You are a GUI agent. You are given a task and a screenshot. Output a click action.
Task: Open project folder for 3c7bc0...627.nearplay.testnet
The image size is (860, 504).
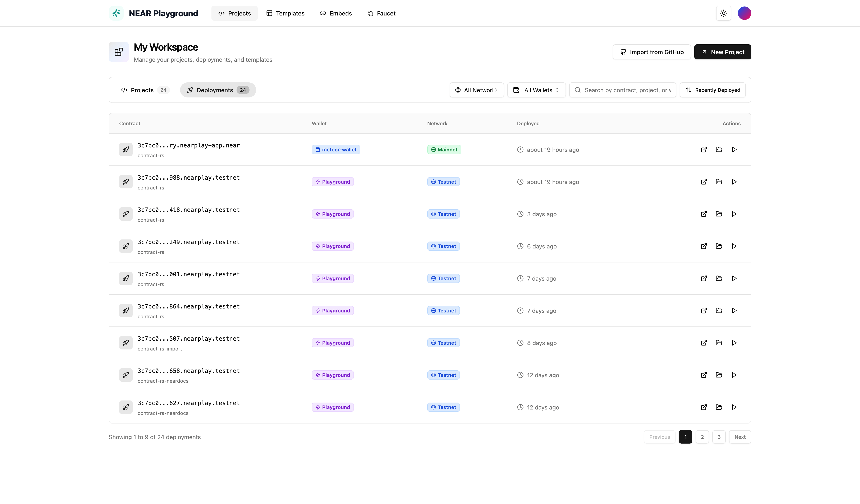click(x=719, y=407)
